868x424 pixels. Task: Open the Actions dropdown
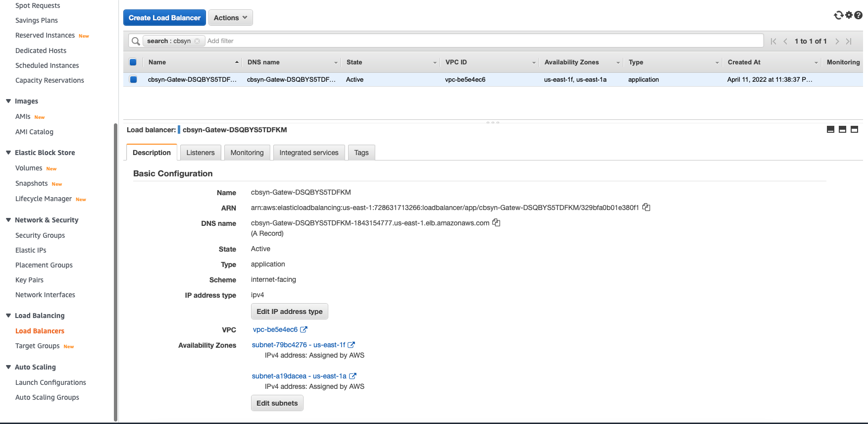[230, 18]
